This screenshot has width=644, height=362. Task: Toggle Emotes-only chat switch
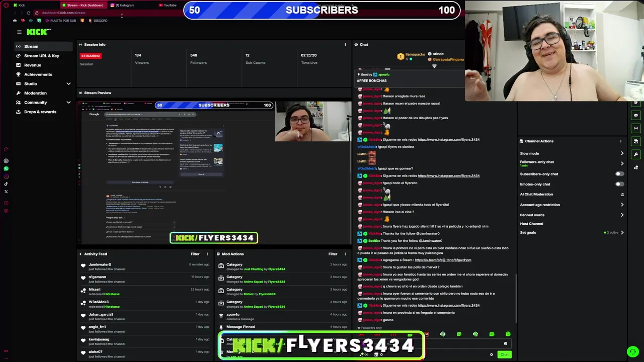(x=619, y=184)
